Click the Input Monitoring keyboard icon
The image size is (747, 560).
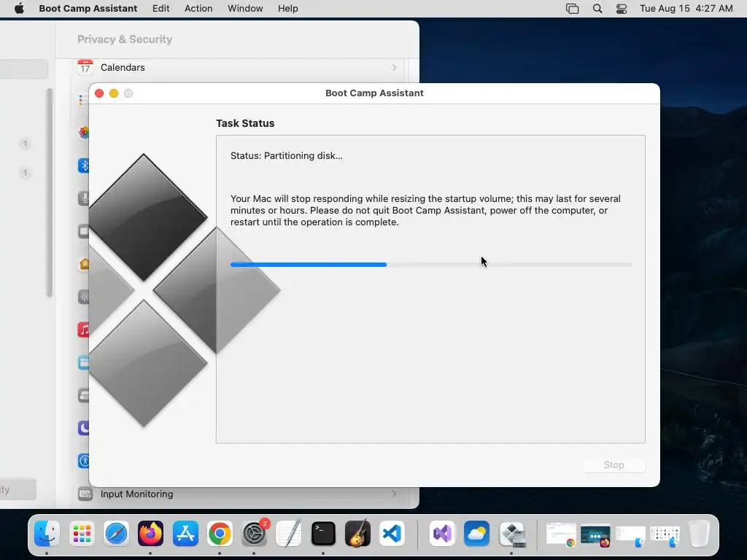[85, 494]
